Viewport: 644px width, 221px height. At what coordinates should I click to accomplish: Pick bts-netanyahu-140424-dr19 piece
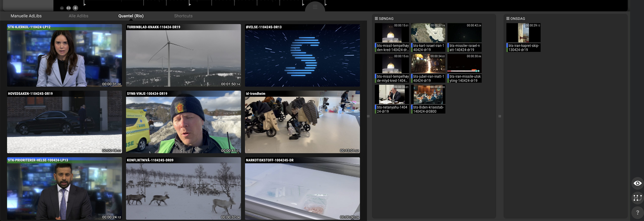tap(392, 99)
